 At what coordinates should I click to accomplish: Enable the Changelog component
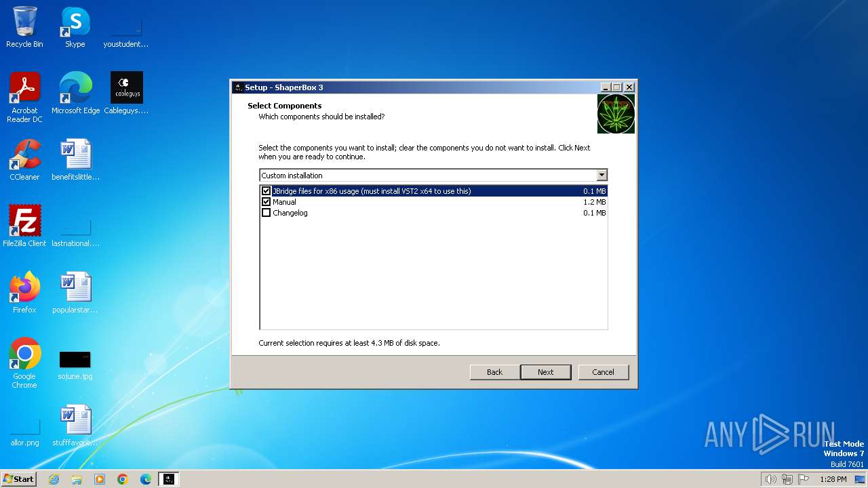point(266,213)
